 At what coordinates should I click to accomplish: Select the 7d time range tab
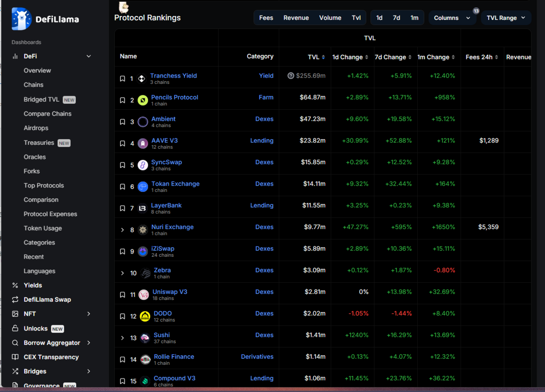click(x=397, y=18)
